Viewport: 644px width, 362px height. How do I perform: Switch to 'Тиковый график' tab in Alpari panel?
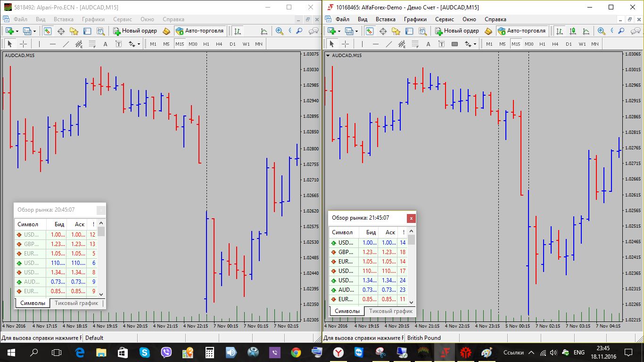click(76, 303)
